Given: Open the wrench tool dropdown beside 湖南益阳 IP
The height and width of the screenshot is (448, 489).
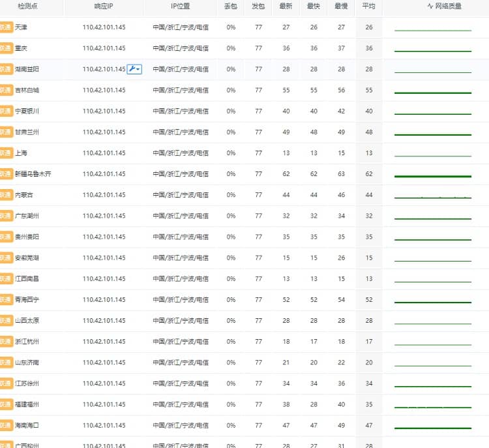Looking at the screenshot, I should coord(134,69).
